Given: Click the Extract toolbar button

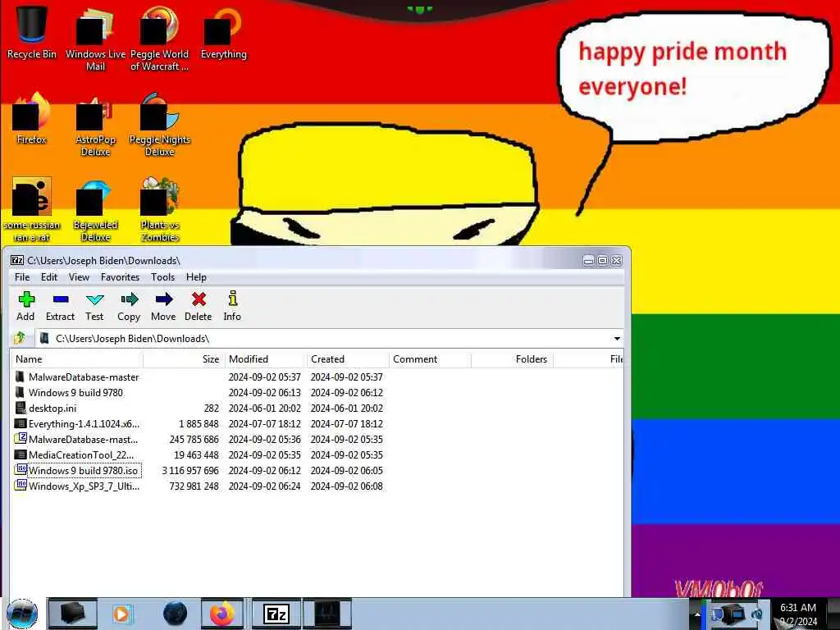Looking at the screenshot, I should coord(60,306).
